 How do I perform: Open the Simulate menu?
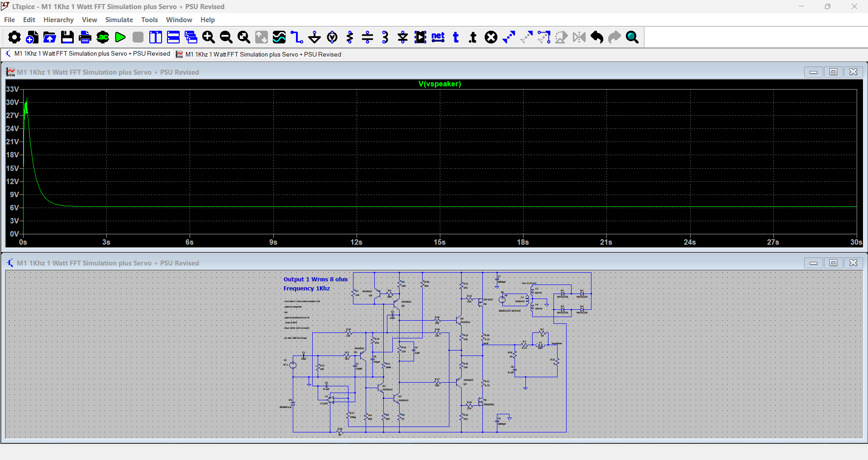119,20
